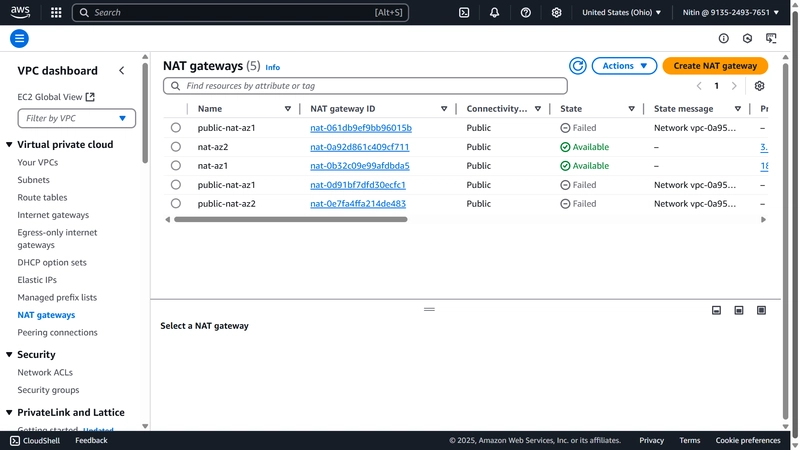Screen dimensions: 800x450
Task: Open Route tables in the sidebar
Action: [x=42, y=197]
